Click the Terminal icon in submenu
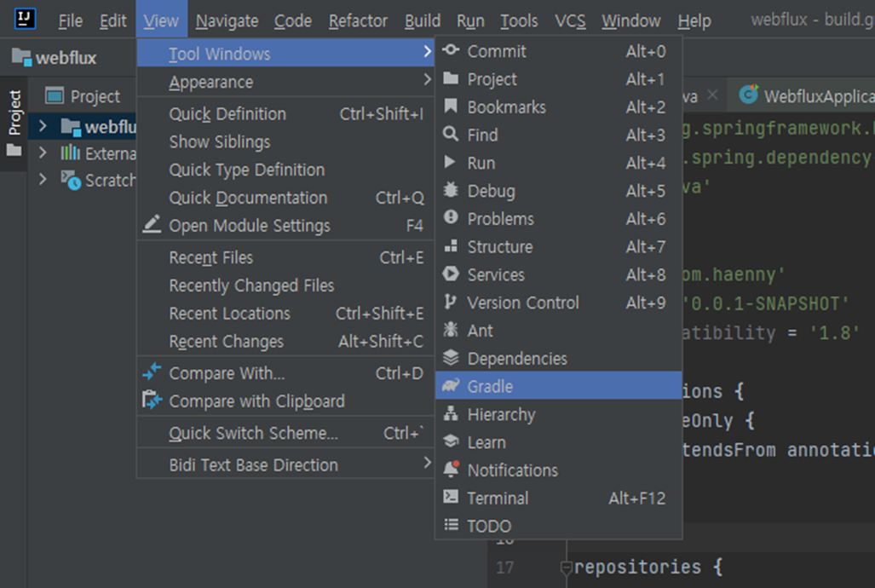Image resolution: width=875 pixels, height=588 pixels. click(451, 497)
